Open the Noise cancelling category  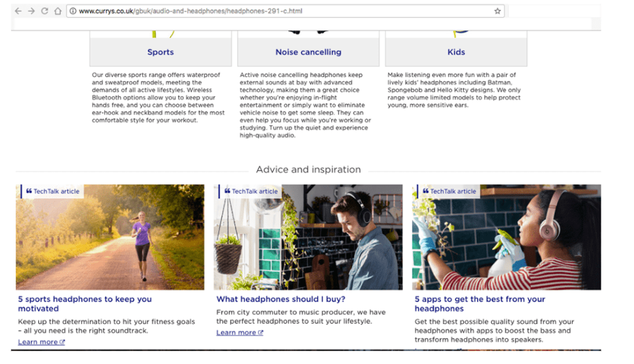pyautogui.click(x=308, y=52)
